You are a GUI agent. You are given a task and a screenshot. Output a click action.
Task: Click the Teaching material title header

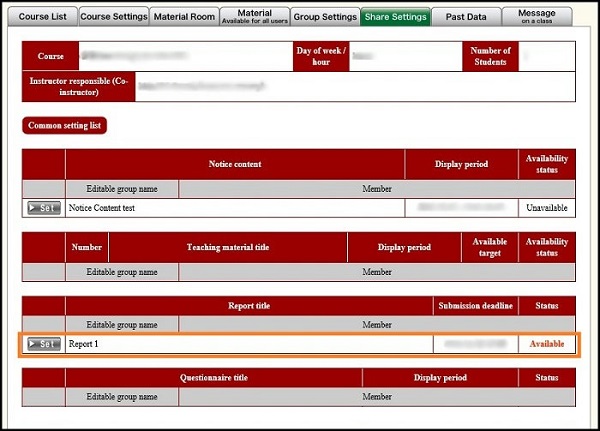pos(228,246)
